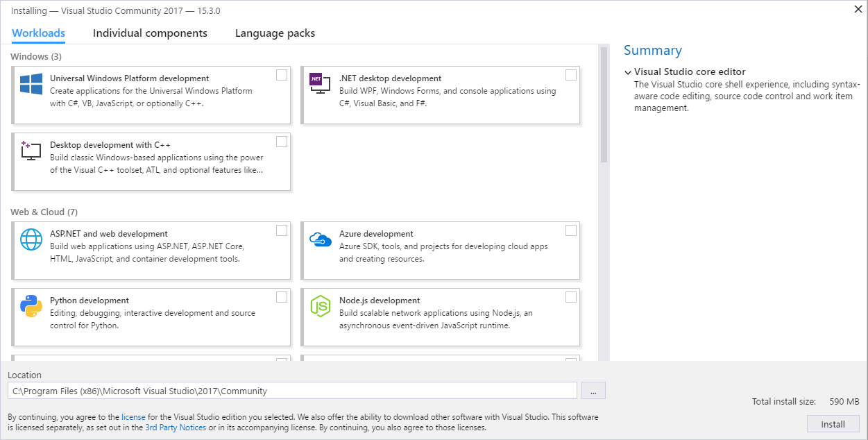Click the install Location path field
868x440 pixels.
click(x=292, y=391)
